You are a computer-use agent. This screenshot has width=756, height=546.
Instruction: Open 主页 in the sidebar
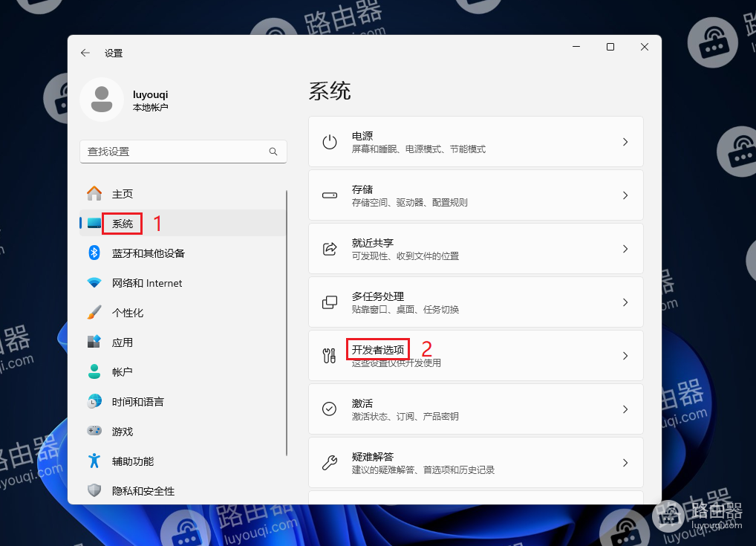click(x=183, y=193)
